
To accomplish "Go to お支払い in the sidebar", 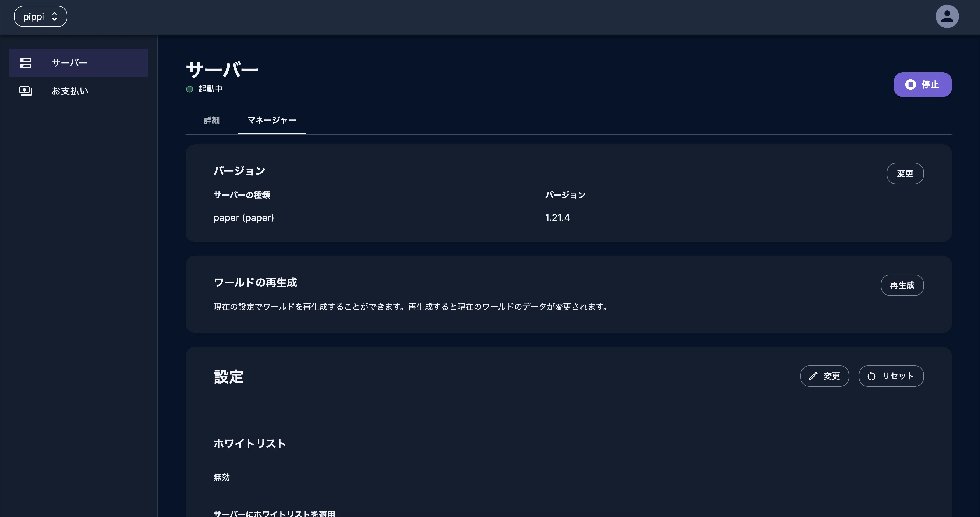I will pyautogui.click(x=70, y=91).
